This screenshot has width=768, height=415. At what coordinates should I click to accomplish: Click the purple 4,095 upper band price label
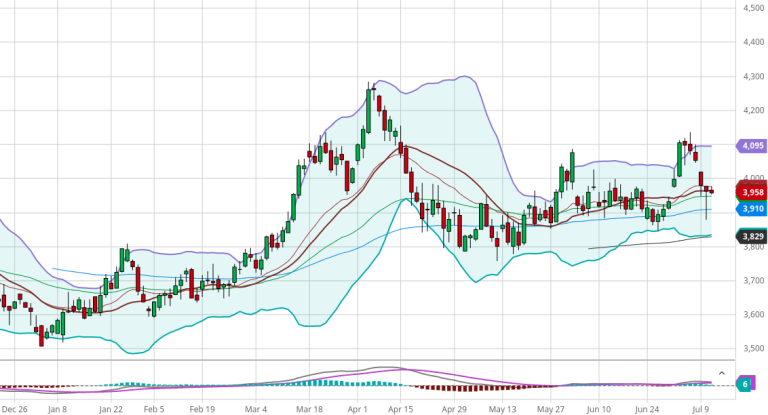pos(752,146)
